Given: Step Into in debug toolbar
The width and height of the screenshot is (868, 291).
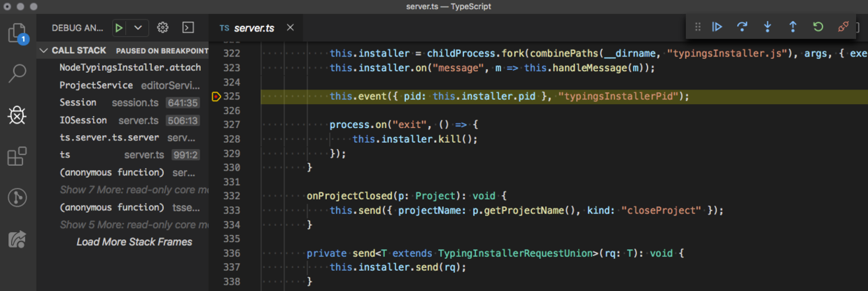Looking at the screenshot, I should (768, 27).
